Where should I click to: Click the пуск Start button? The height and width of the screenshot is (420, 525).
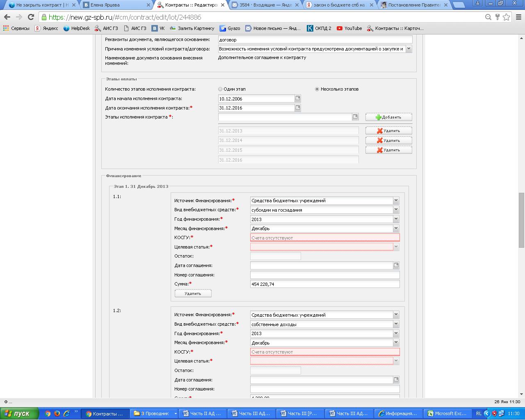click(x=20, y=413)
